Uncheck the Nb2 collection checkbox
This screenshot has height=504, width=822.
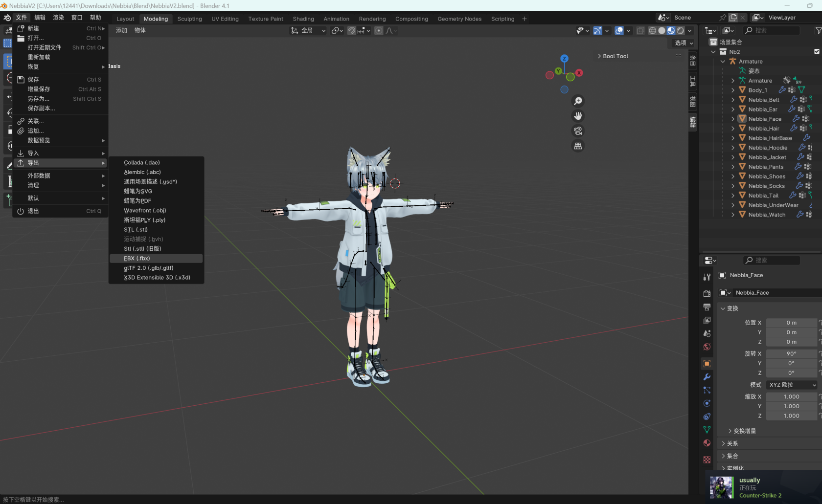(x=817, y=51)
